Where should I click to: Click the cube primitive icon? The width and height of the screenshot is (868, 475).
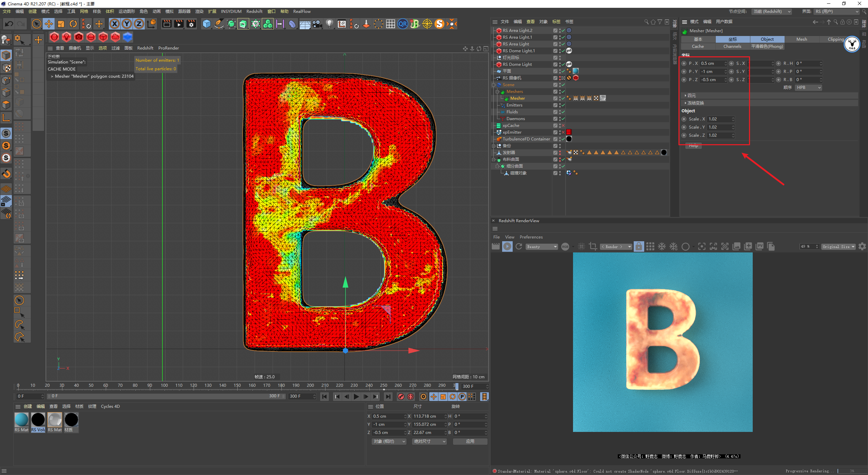click(x=206, y=24)
